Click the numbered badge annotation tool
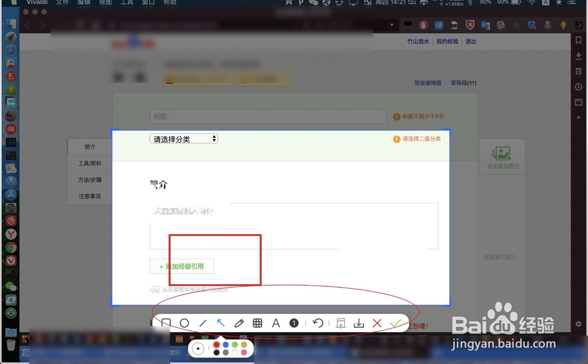This screenshot has width=588, height=364. (295, 323)
